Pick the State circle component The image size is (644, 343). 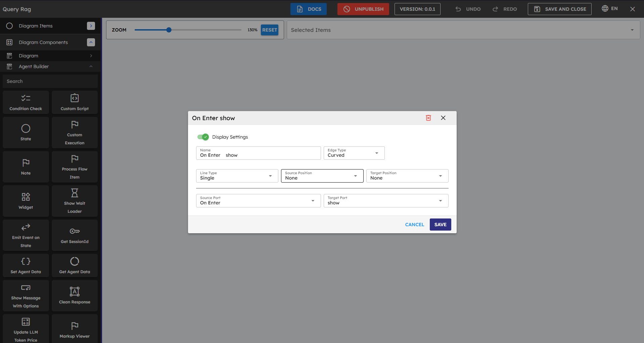[26, 129]
